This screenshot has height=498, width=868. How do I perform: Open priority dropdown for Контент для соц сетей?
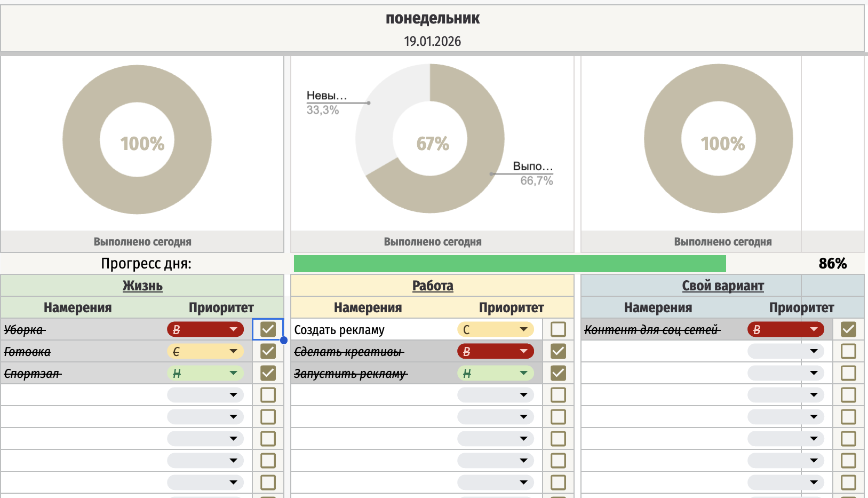[x=814, y=329]
